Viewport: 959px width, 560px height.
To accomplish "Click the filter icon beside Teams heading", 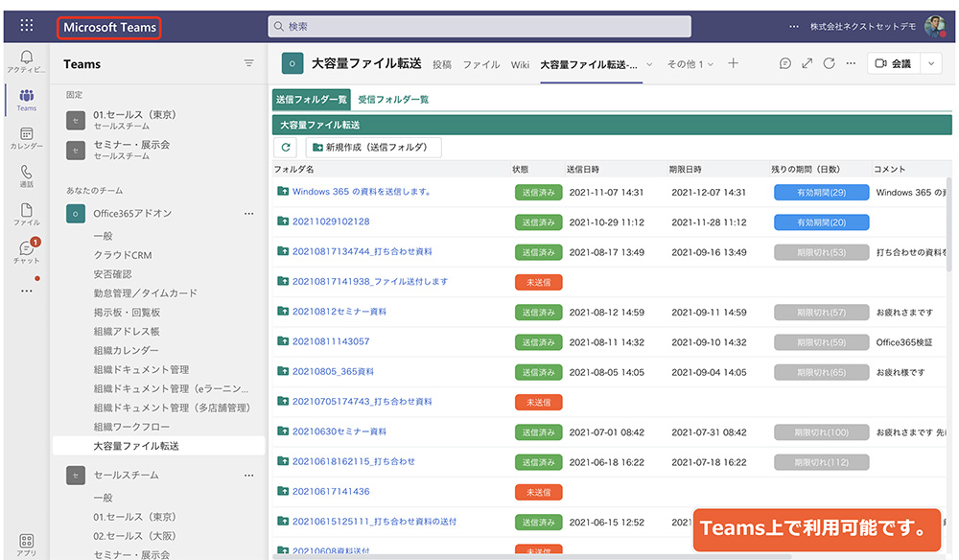I will tap(249, 63).
